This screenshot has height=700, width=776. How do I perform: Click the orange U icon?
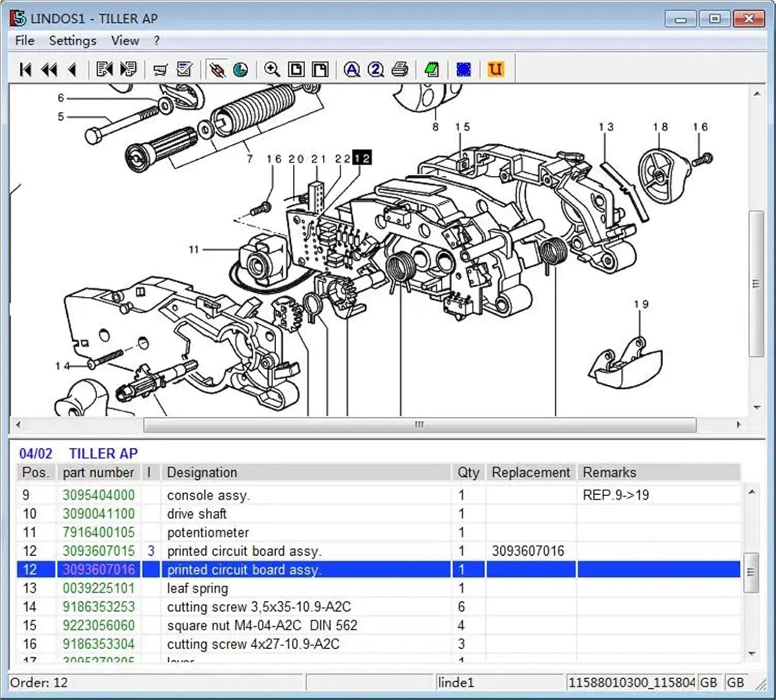tap(495, 69)
